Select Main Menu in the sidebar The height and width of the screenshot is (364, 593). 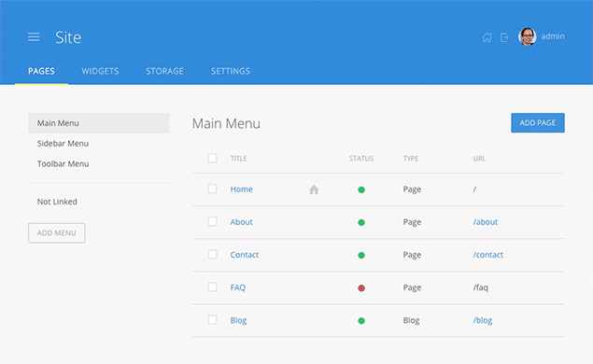(99, 123)
